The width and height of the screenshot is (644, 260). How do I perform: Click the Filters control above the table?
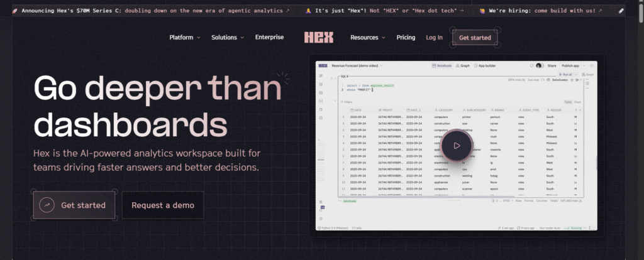[x=347, y=102]
